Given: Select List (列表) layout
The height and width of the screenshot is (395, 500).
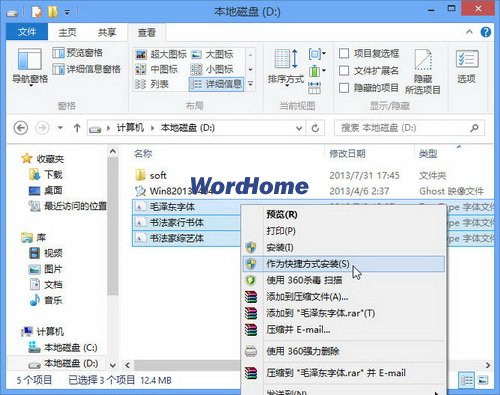Looking at the screenshot, I should pos(152,84).
